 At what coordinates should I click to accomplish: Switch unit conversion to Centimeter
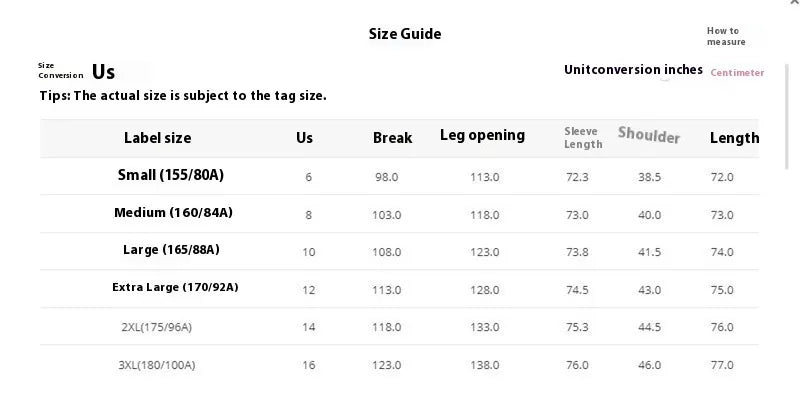737,73
